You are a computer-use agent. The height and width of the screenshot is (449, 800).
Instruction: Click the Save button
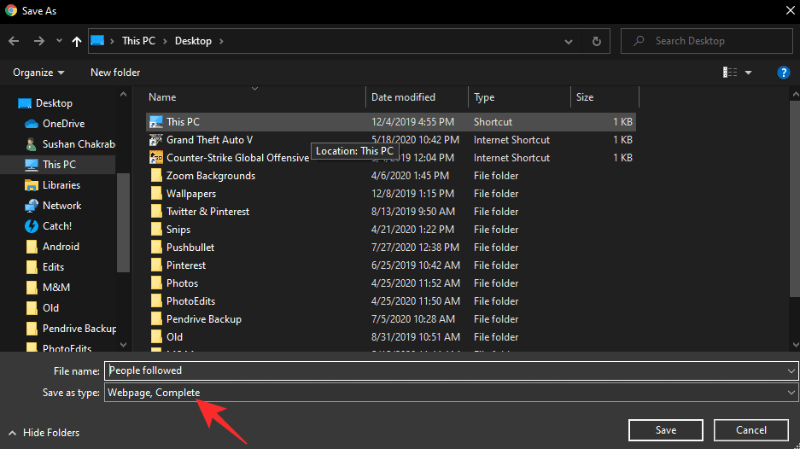click(x=666, y=429)
